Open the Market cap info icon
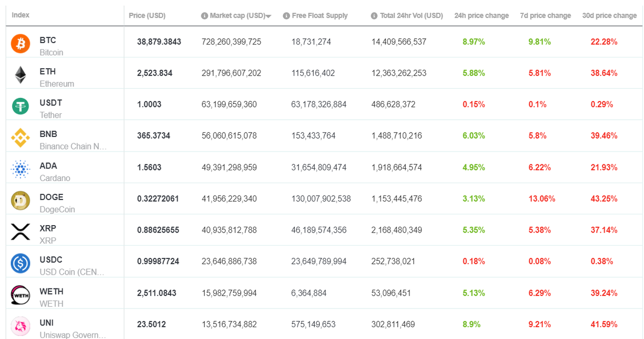644x339 pixels. [x=204, y=16]
